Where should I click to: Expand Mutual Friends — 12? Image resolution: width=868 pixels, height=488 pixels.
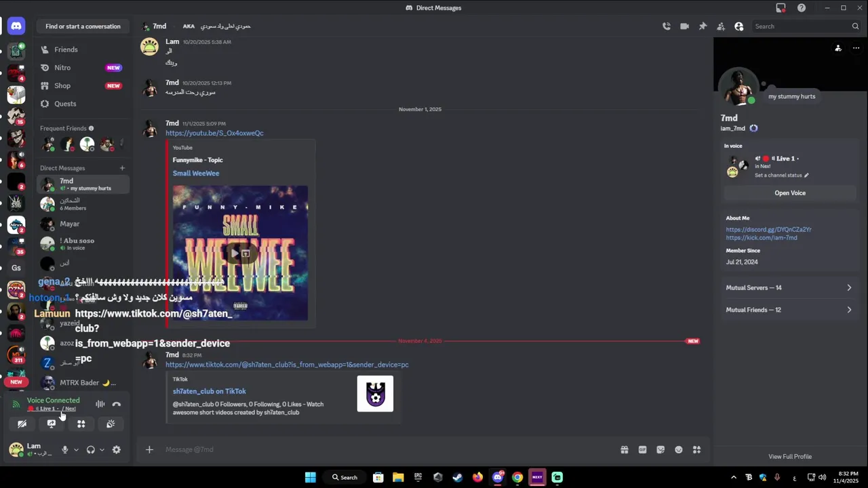[789, 310]
